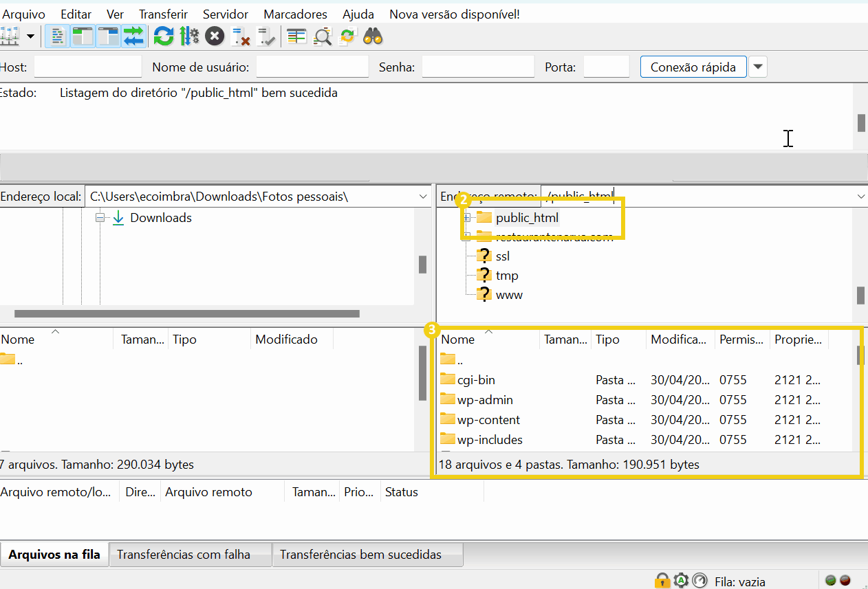The width and height of the screenshot is (868, 589).
Task: Click the green activity LED indicator
Action: coord(830,580)
